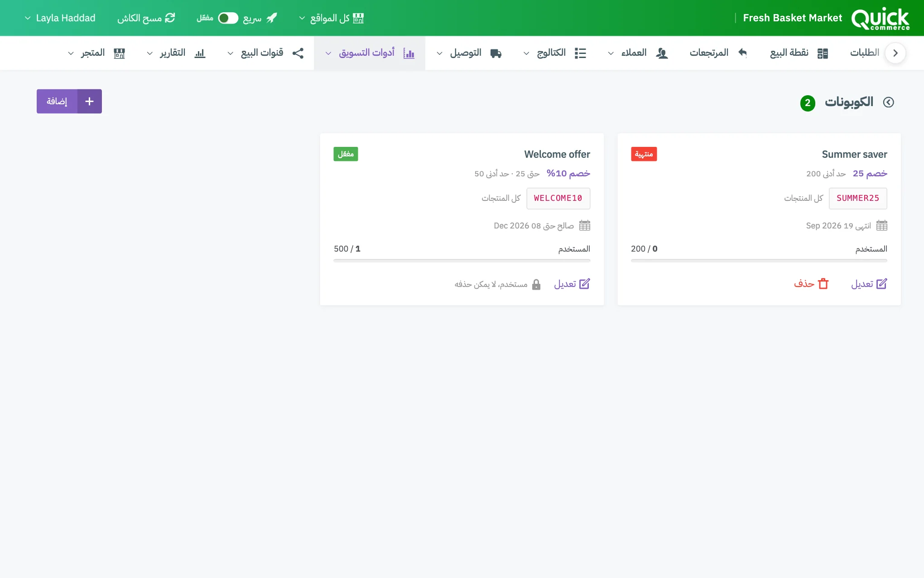Image resolution: width=924 pixels, height=578 pixels.
Task: Click the SUMMER25 coupon code
Action: click(858, 198)
